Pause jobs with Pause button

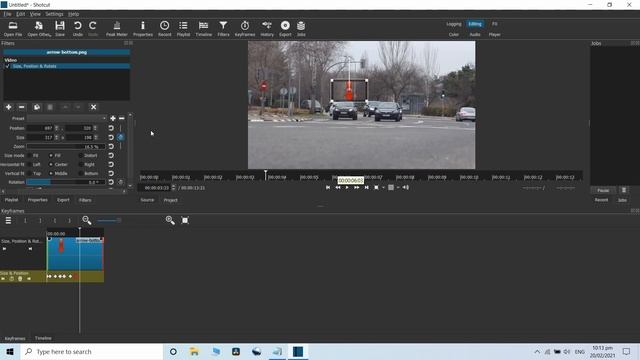[x=603, y=191]
